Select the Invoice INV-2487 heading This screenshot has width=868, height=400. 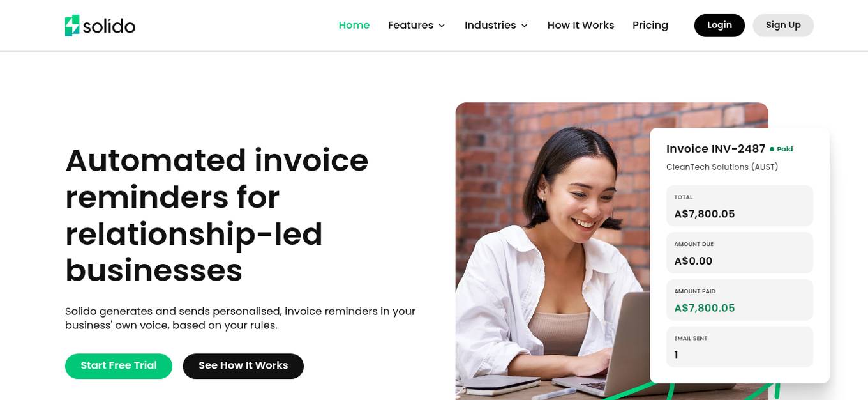coord(715,149)
